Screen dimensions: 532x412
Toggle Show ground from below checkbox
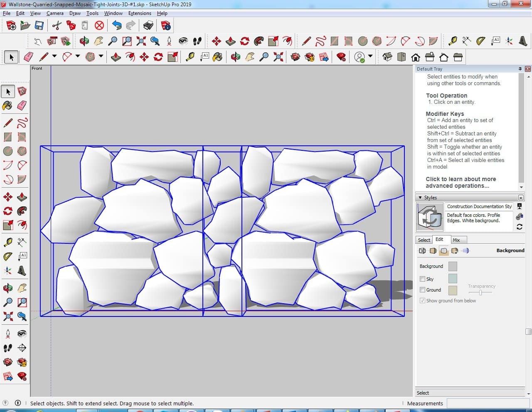coord(423,301)
